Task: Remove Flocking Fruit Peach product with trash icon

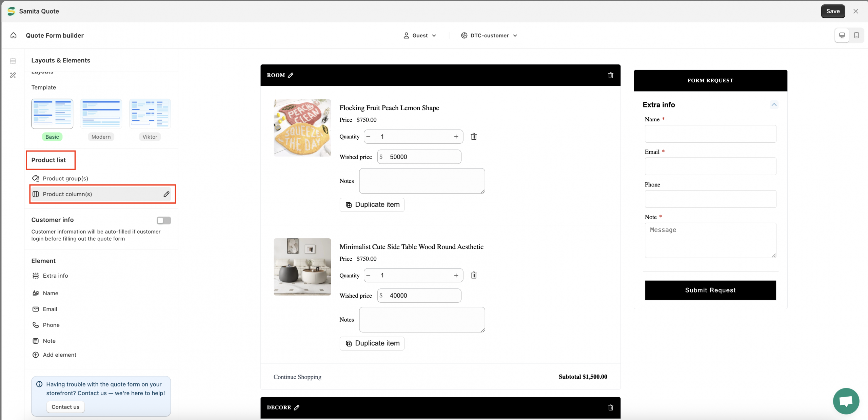Action: (x=474, y=136)
